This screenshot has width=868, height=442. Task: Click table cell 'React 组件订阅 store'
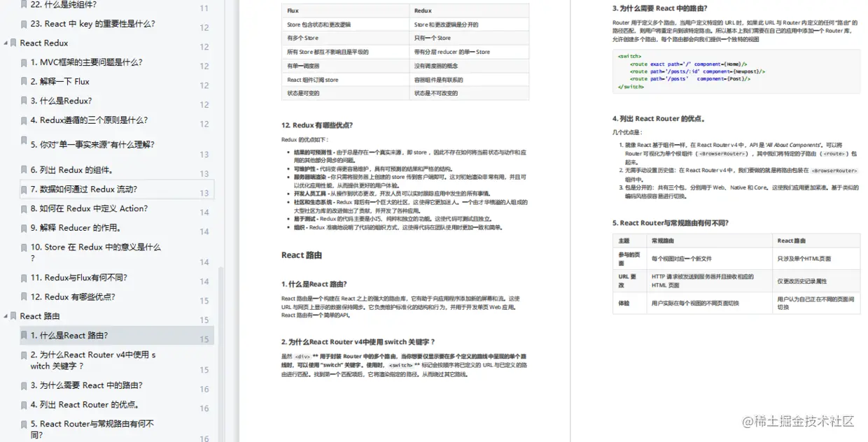pyautogui.click(x=345, y=80)
